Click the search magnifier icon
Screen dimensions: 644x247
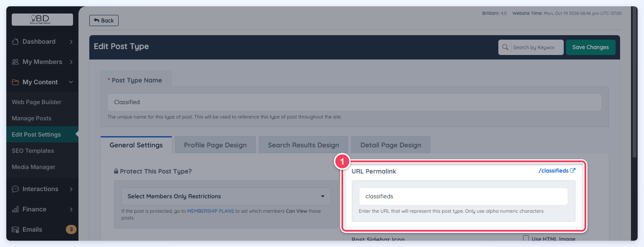pyautogui.click(x=505, y=47)
